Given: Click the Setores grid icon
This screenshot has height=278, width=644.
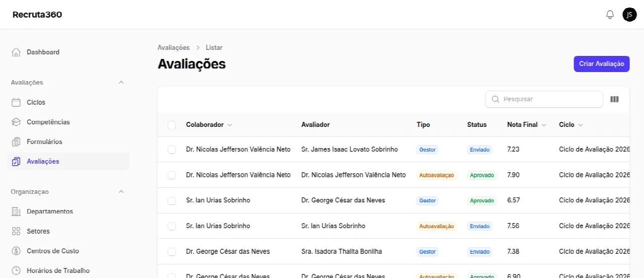Looking at the screenshot, I should pos(16,231).
